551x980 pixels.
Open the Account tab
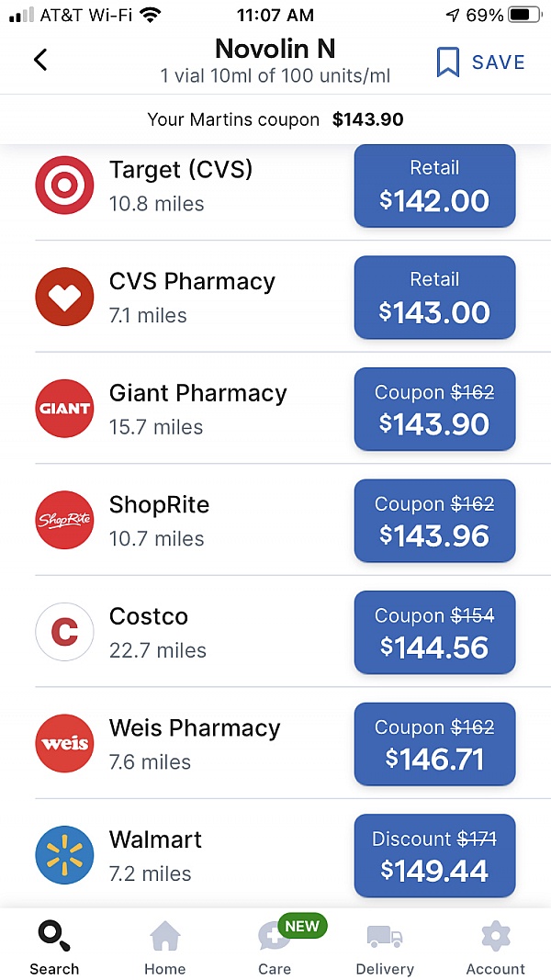pos(495,947)
